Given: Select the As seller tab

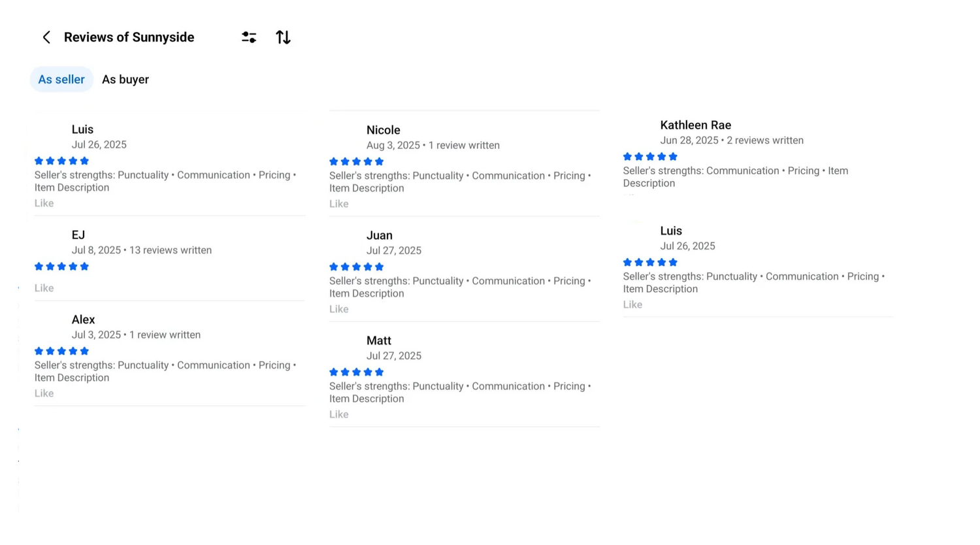Looking at the screenshot, I should coord(61,80).
